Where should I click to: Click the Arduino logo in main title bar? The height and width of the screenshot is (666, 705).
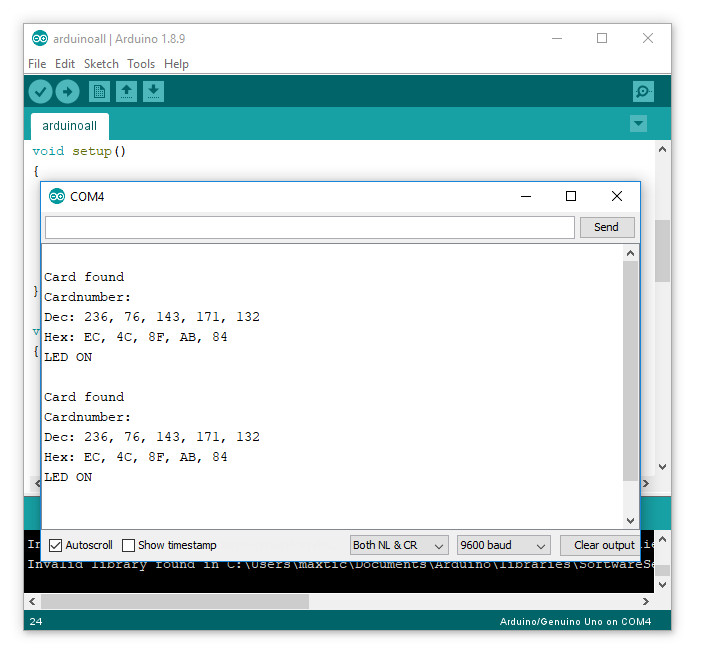point(40,39)
